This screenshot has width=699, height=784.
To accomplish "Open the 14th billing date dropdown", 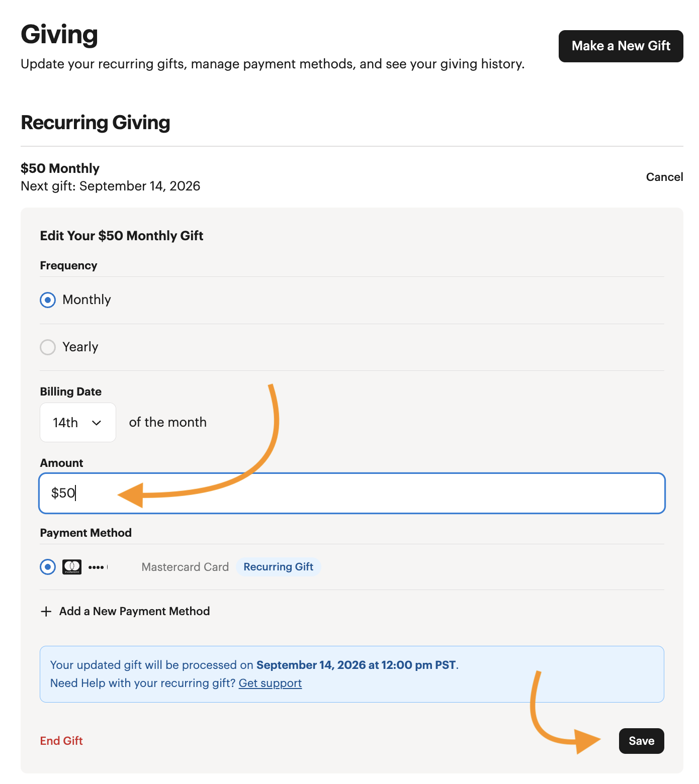I will pyautogui.click(x=78, y=423).
